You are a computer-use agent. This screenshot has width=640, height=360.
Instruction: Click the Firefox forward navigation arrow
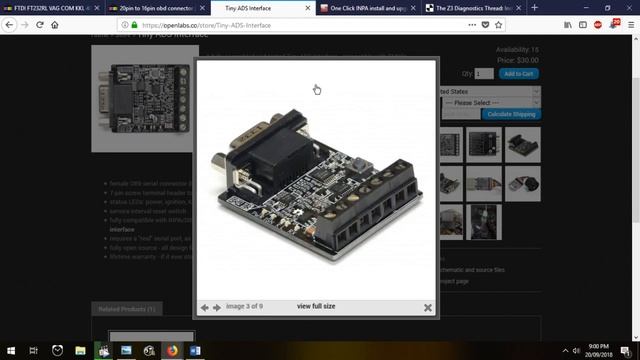tap(25, 25)
